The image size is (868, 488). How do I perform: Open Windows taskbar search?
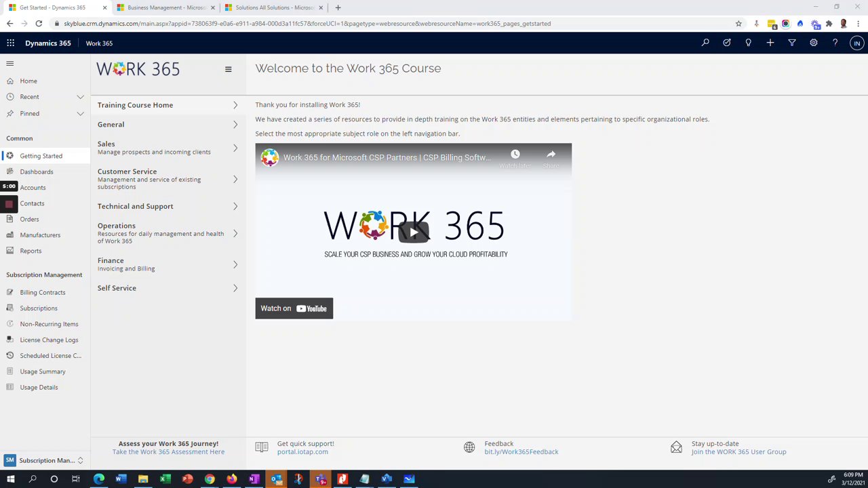pyautogui.click(x=32, y=479)
